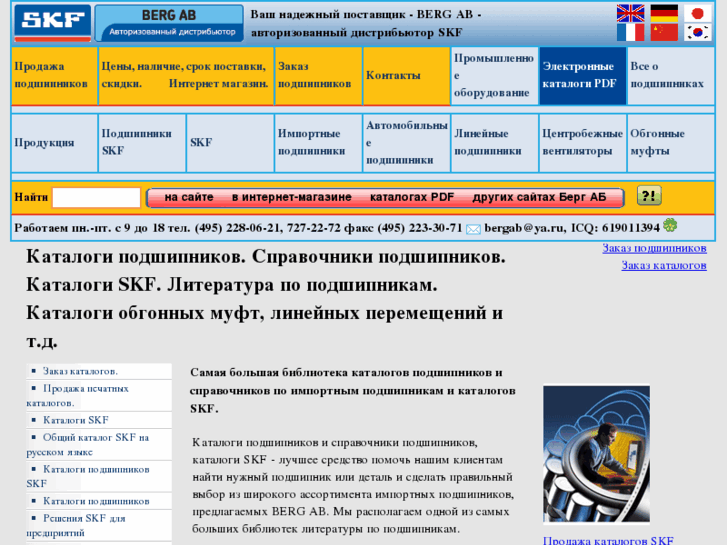
Task: Open sidebar link Продажа печатных каталогов
Action: [77, 395]
